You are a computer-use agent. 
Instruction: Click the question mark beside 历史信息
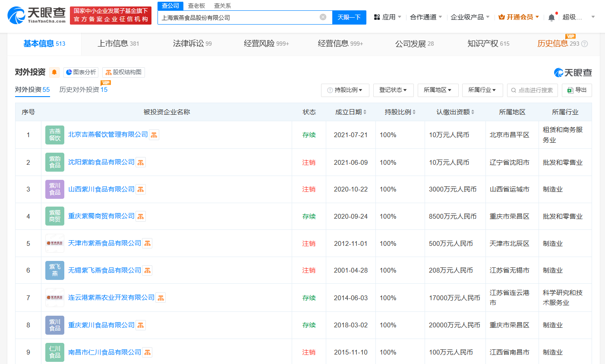(584, 43)
